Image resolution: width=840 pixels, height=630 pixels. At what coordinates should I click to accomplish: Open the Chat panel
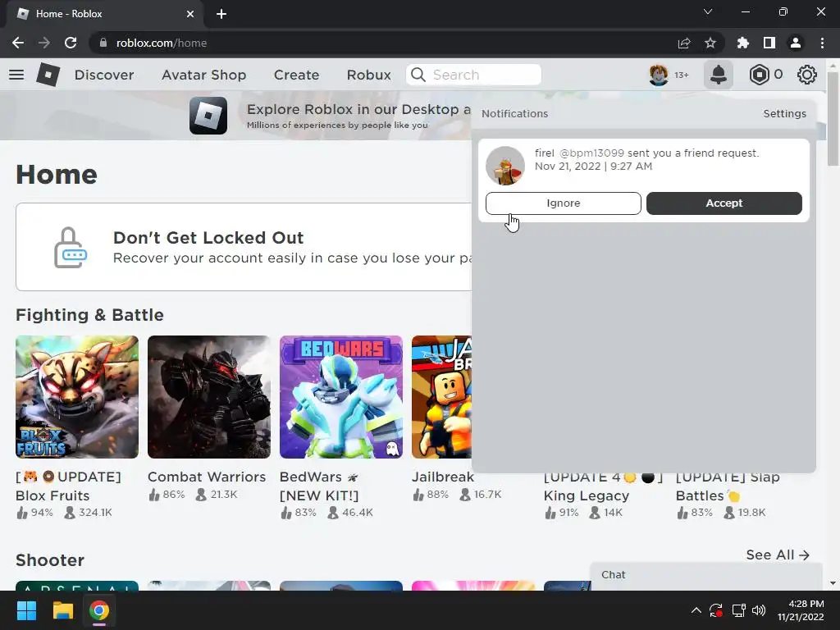pyautogui.click(x=706, y=576)
